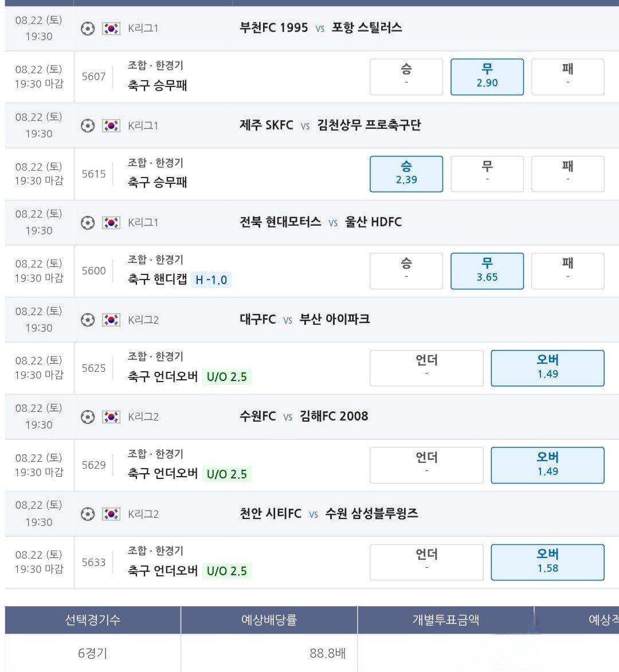Viewport: 619px width, 672px height.
Task: Click Korean flag icon for 전북 현대모터스 match
Action: [111, 223]
